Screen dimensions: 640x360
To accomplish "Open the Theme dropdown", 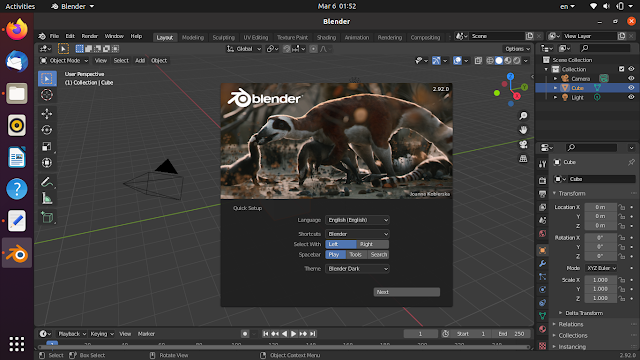I will (357, 269).
